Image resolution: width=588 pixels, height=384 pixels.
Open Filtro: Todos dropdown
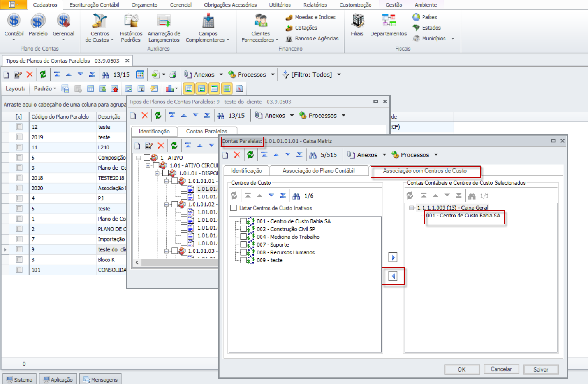point(339,74)
